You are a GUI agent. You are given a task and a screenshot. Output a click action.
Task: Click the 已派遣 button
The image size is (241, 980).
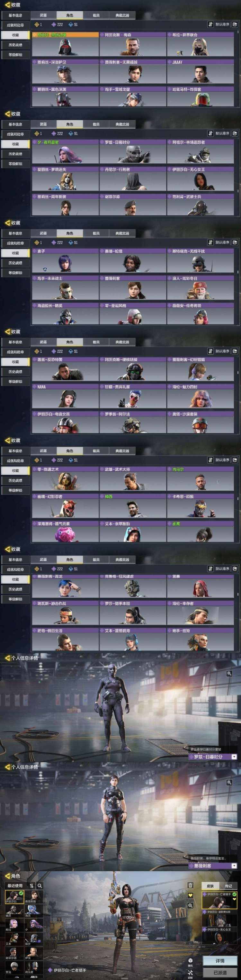(x=220, y=972)
